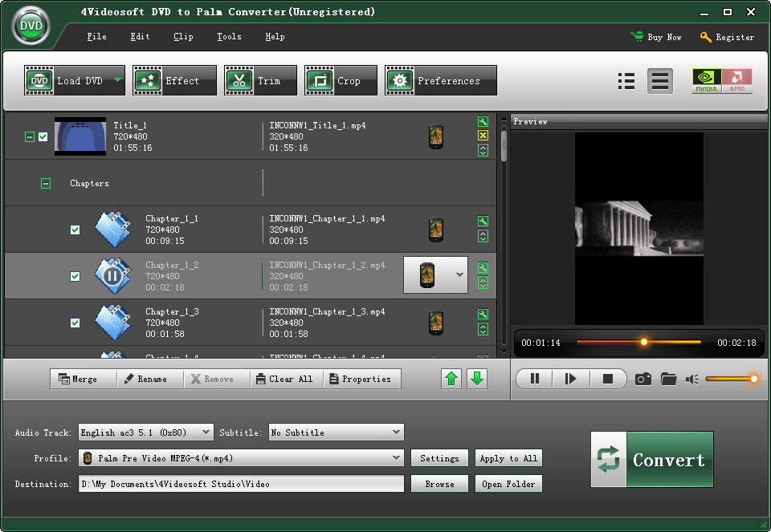Click the Title_1 Palm device profile icon

click(435, 136)
